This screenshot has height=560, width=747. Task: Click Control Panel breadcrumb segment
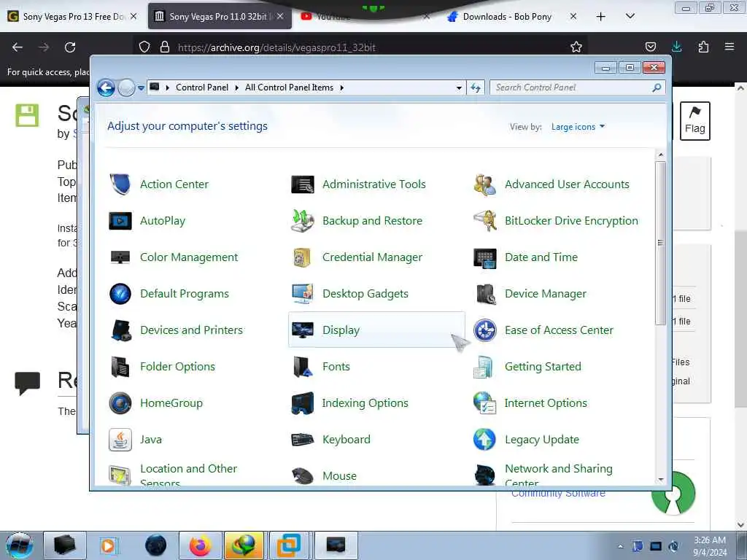pyautogui.click(x=202, y=87)
